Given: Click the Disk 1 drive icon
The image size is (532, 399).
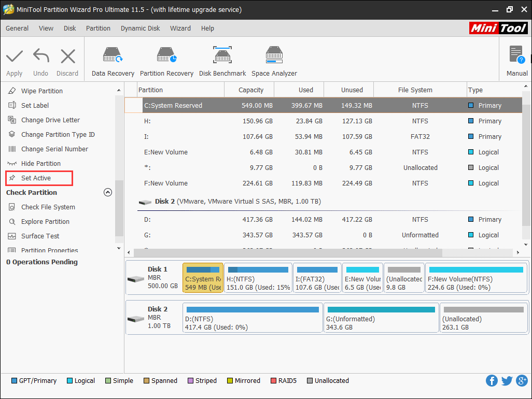Looking at the screenshot, I should pos(136,279).
